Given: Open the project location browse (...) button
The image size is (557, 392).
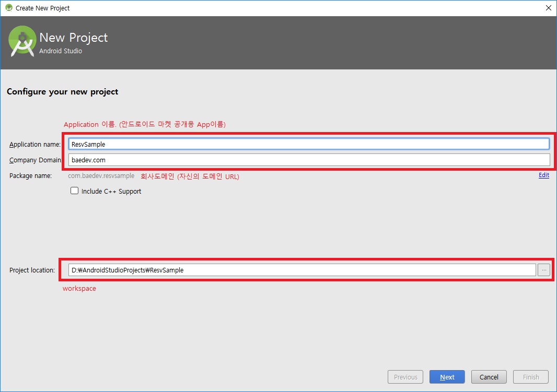Looking at the screenshot, I should coord(544,270).
